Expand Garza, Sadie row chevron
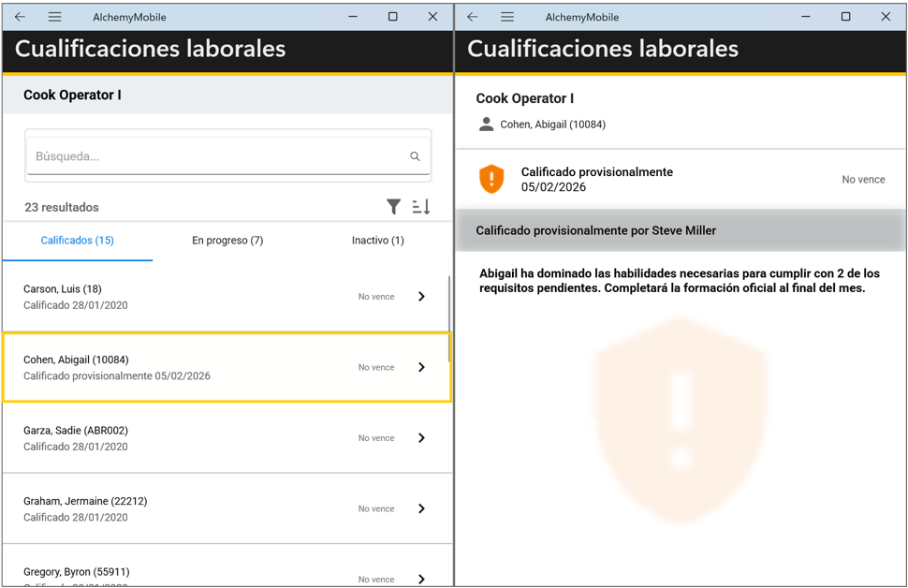The image size is (908, 588). (x=421, y=438)
